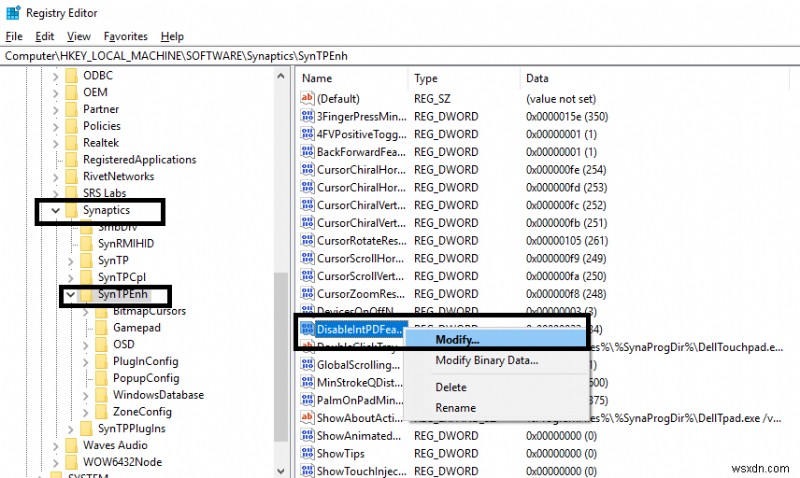
Task: Click the Partner folder icon
Action: coord(71,109)
